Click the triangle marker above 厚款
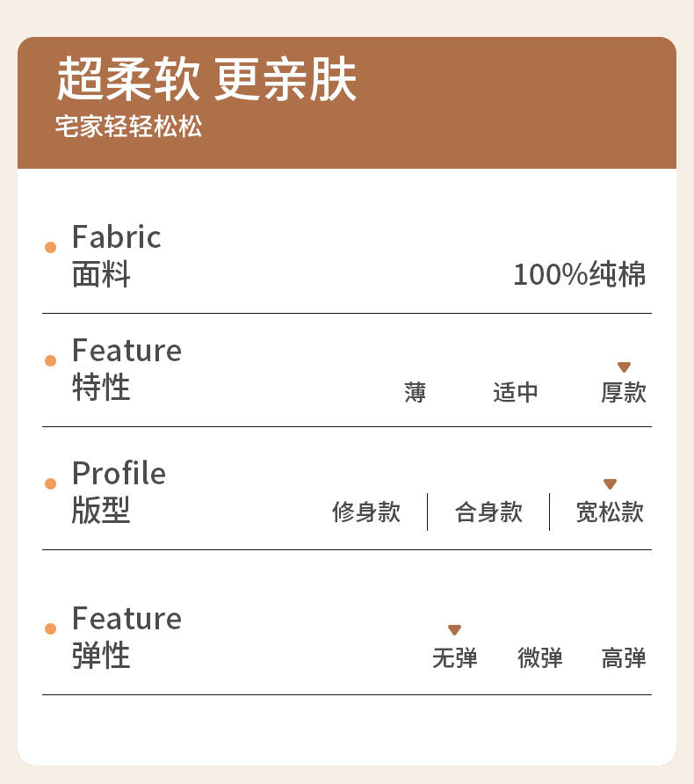The height and width of the screenshot is (784, 694). 624,367
